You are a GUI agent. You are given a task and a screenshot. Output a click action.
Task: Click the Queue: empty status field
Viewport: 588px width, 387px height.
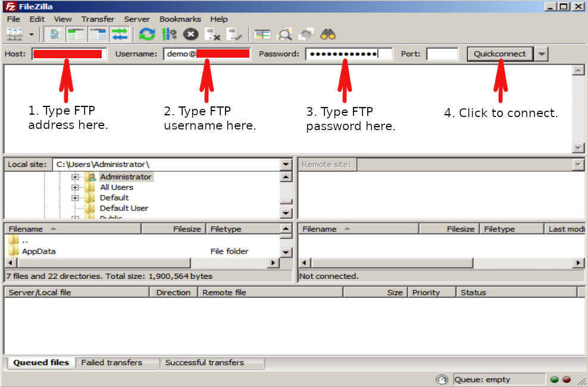pyautogui.click(x=499, y=379)
